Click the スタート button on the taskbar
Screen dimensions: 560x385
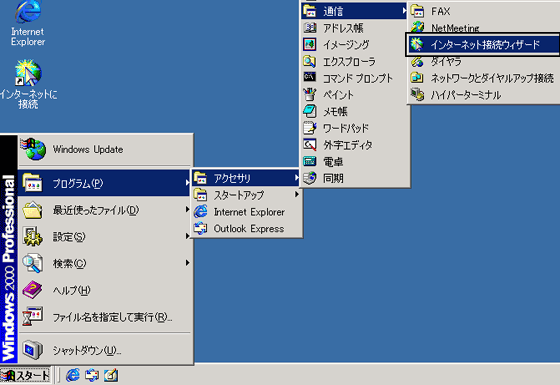[25, 375]
